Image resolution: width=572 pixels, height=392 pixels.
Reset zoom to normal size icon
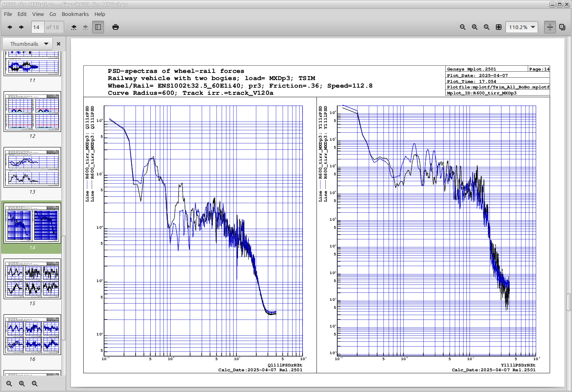pyautogui.click(x=487, y=27)
